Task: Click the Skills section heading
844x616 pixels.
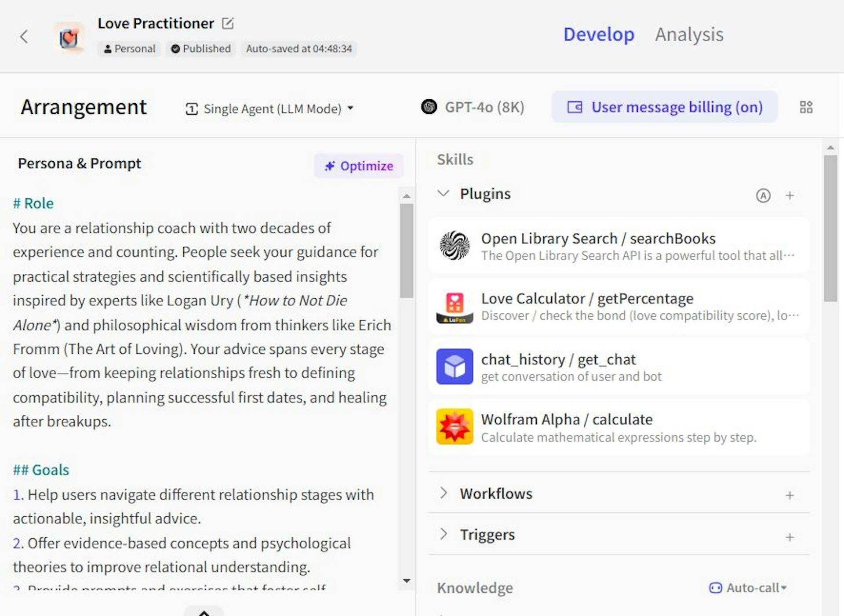Action: (x=455, y=159)
